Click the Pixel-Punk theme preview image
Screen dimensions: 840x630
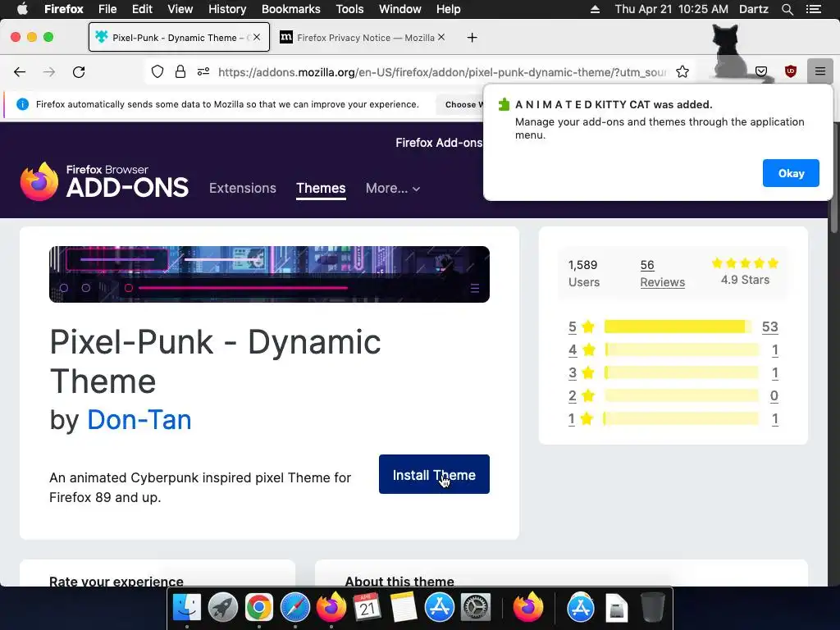click(x=269, y=274)
